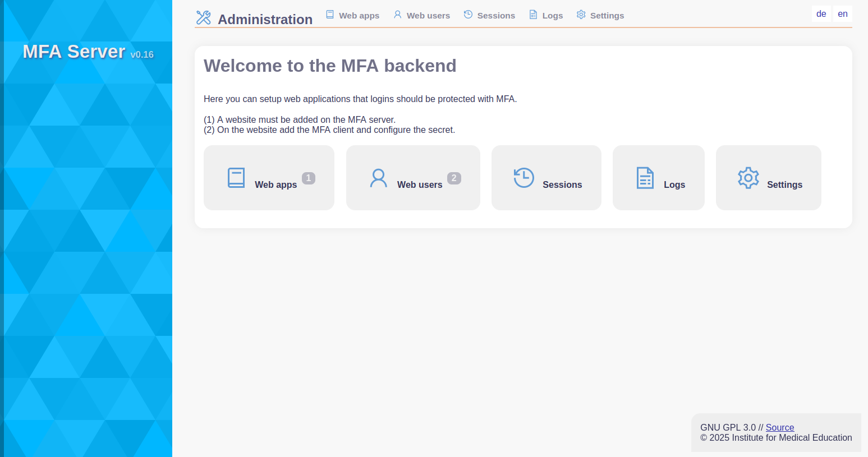Click the large document icon on the Logs card
The image size is (868, 457).
[x=645, y=178]
